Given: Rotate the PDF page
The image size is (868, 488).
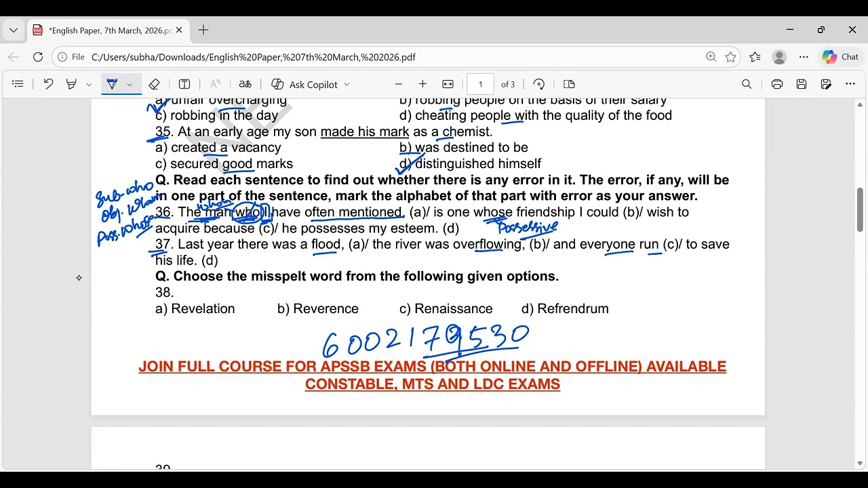Looking at the screenshot, I should coord(539,84).
